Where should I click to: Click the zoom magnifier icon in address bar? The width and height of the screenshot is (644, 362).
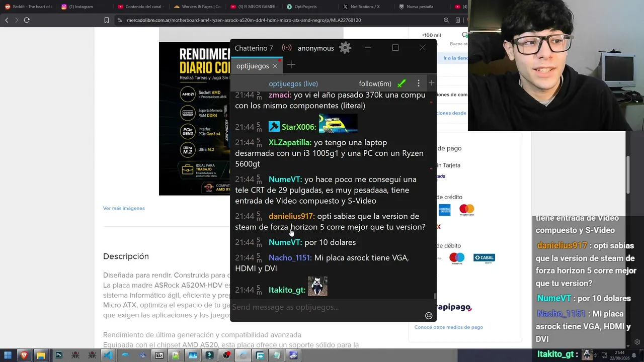446,20
